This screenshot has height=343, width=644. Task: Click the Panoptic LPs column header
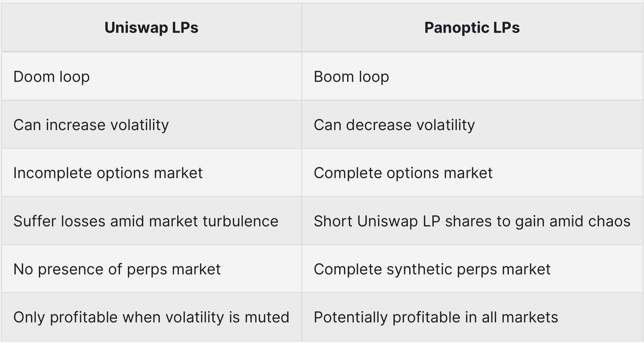(x=472, y=27)
